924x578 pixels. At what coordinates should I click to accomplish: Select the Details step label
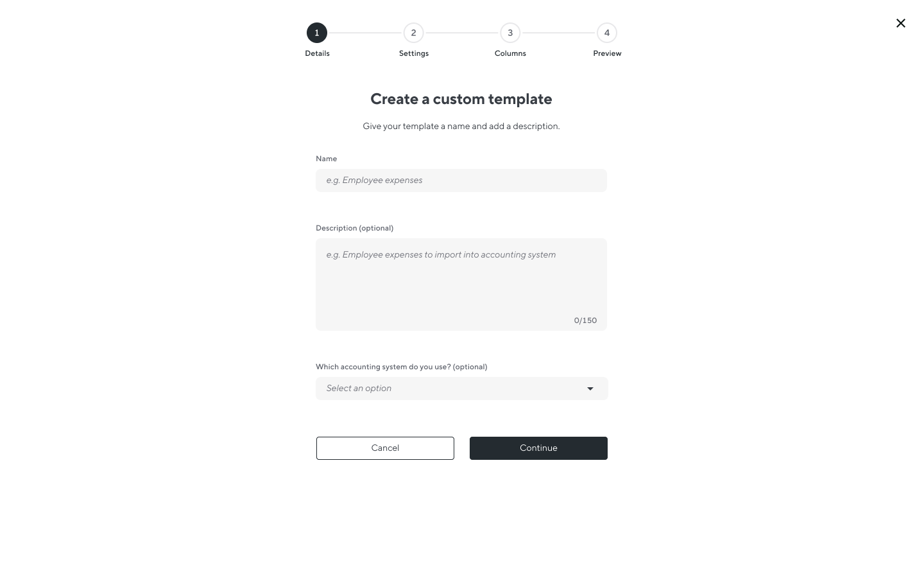click(317, 53)
